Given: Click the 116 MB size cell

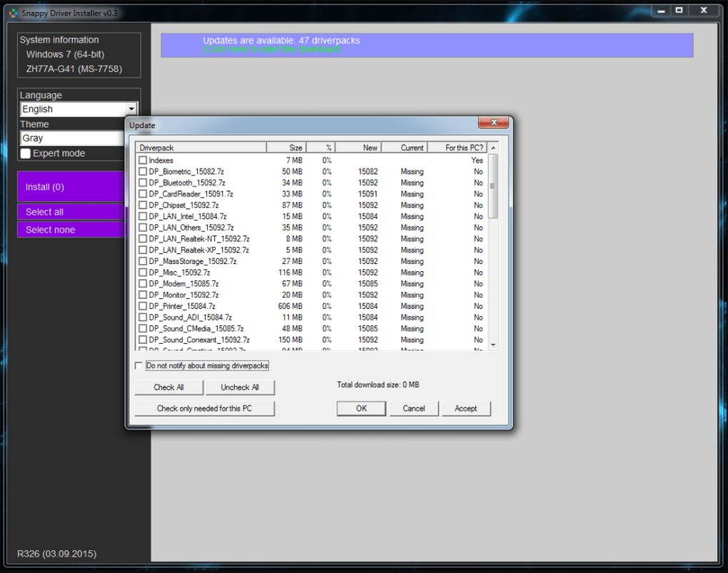Looking at the screenshot, I should pos(290,272).
